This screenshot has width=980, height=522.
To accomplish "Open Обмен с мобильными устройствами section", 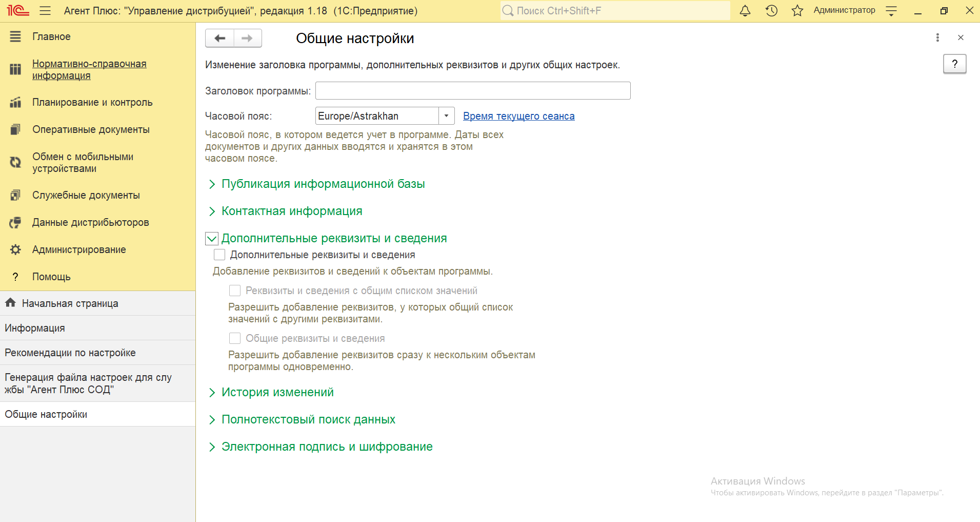I will [x=83, y=162].
